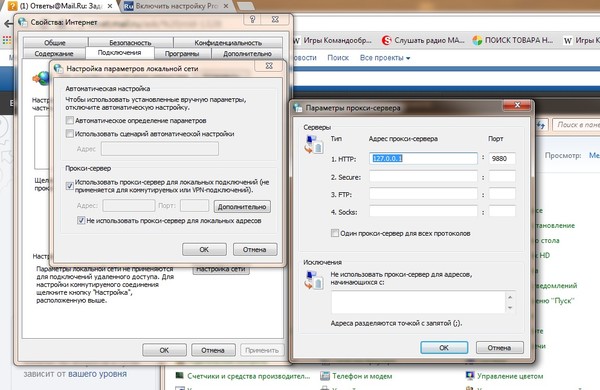Click Отмена in Internet properties window
This screenshot has width=600, height=390.
click(x=213, y=350)
